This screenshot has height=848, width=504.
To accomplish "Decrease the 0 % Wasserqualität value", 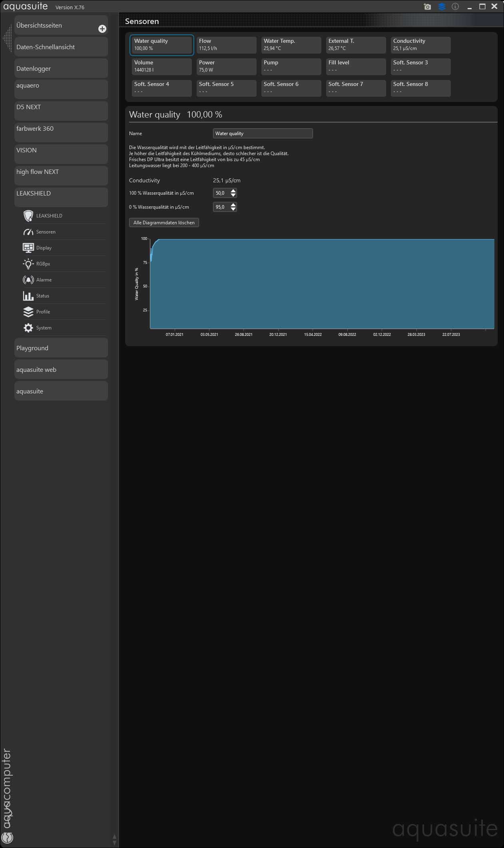I will 233,210.
